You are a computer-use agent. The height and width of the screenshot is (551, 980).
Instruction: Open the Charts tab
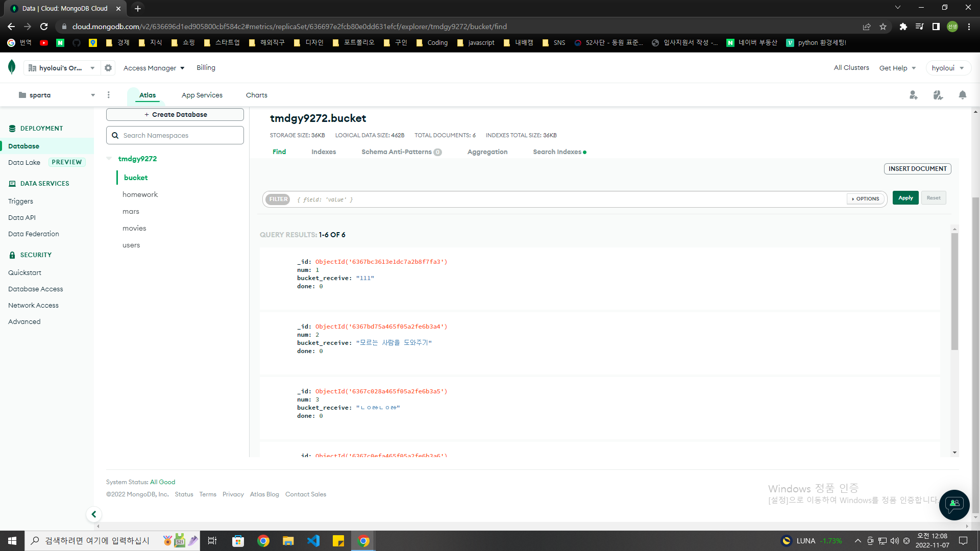[x=257, y=95]
